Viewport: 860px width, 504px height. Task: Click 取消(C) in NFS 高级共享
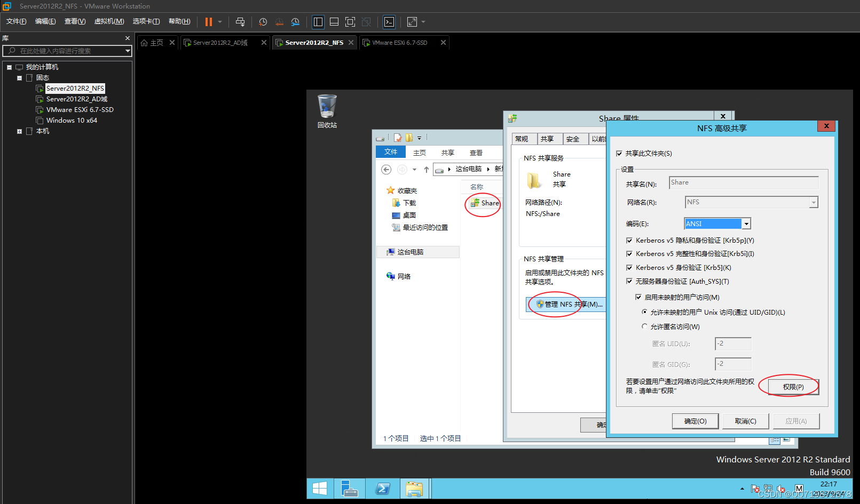click(x=745, y=421)
